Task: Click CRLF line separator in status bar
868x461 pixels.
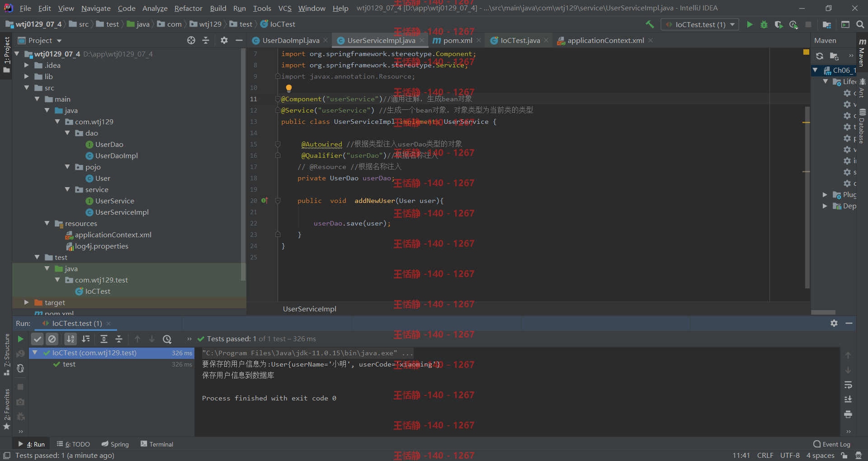Action: (765, 456)
